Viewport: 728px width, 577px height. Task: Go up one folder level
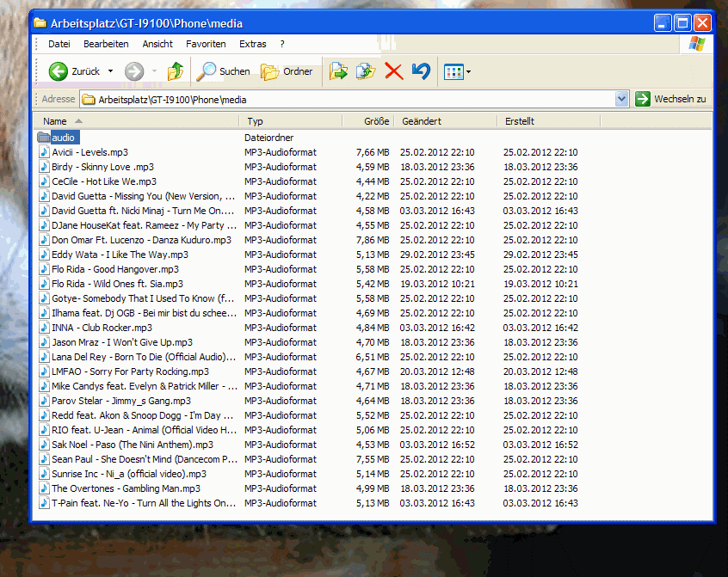[x=176, y=71]
